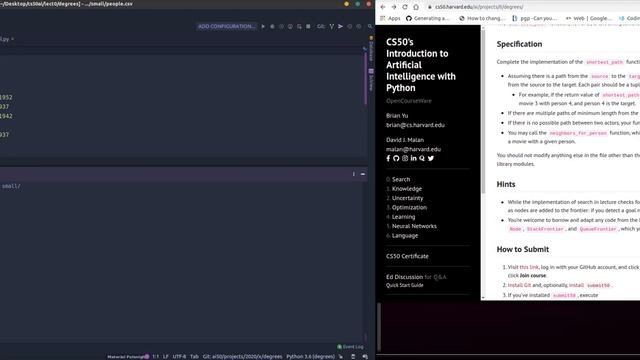Click the CS50's Introduction to AI title link
The height and width of the screenshot is (360, 640).
421,65
